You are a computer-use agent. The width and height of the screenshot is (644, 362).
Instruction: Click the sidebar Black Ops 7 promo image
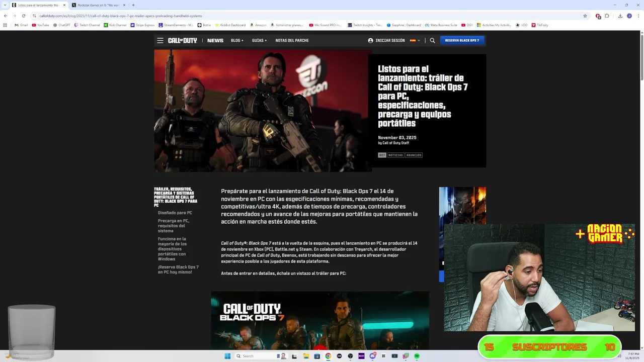(462, 206)
